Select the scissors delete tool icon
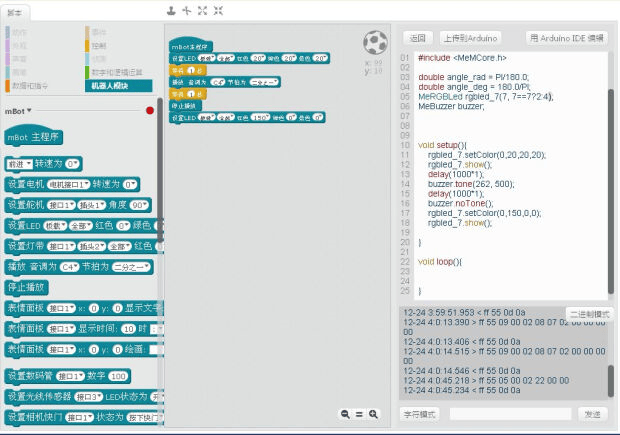 pyautogui.click(x=187, y=11)
